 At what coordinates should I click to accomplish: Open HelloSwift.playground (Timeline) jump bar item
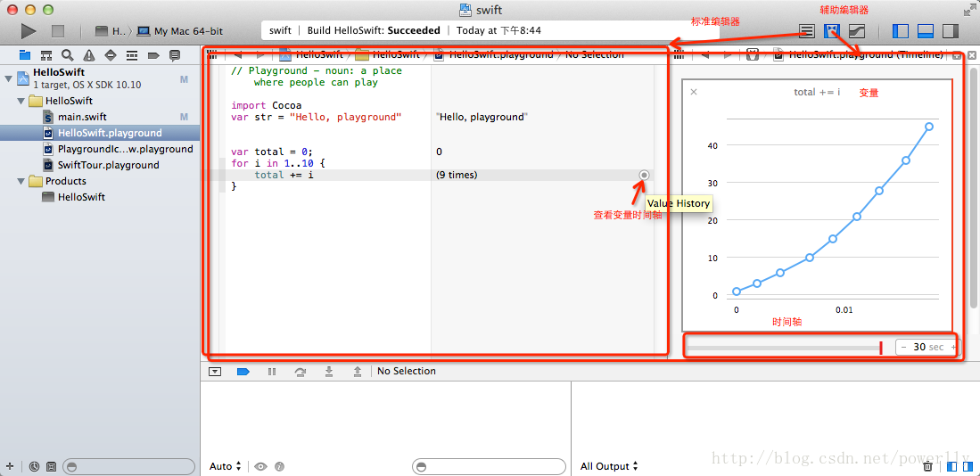[859, 55]
